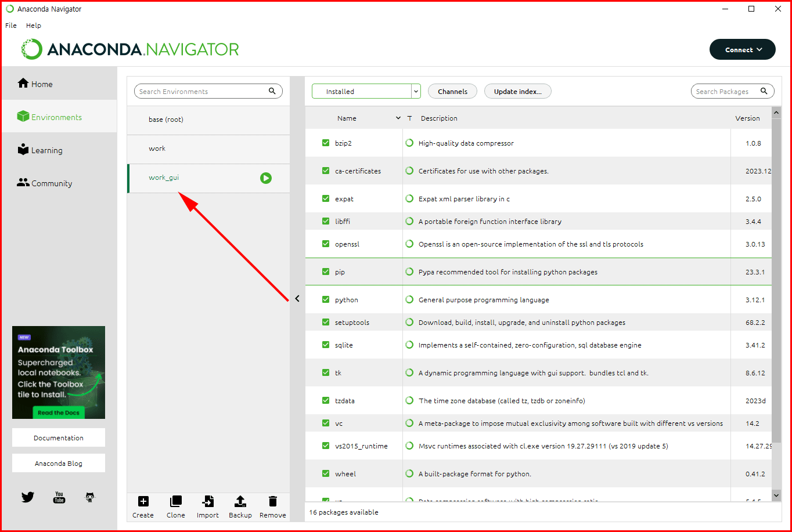Image resolution: width=792 pixels, height=532 pixels.
Task: Click the Import environment icon
Action: pos(208,501)
